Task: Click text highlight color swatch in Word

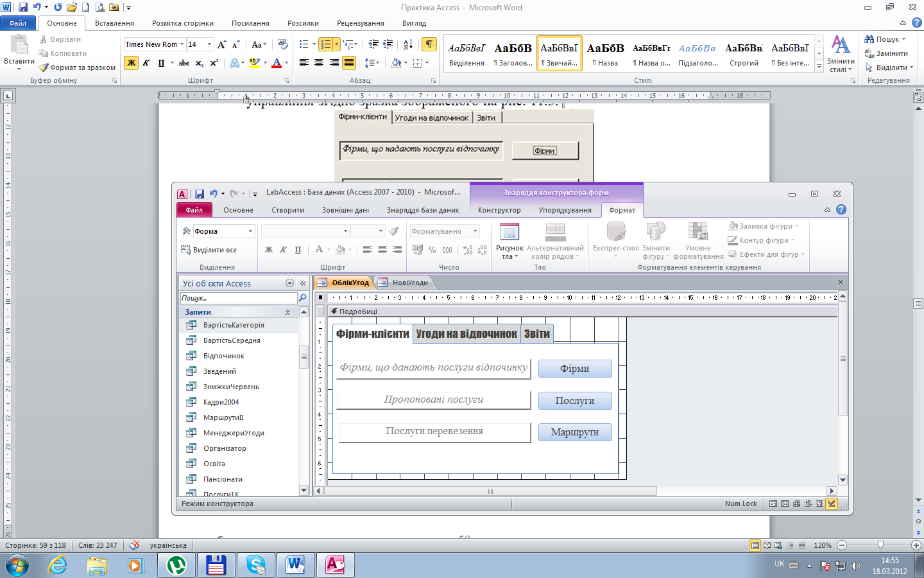Action: click(254, 63)
